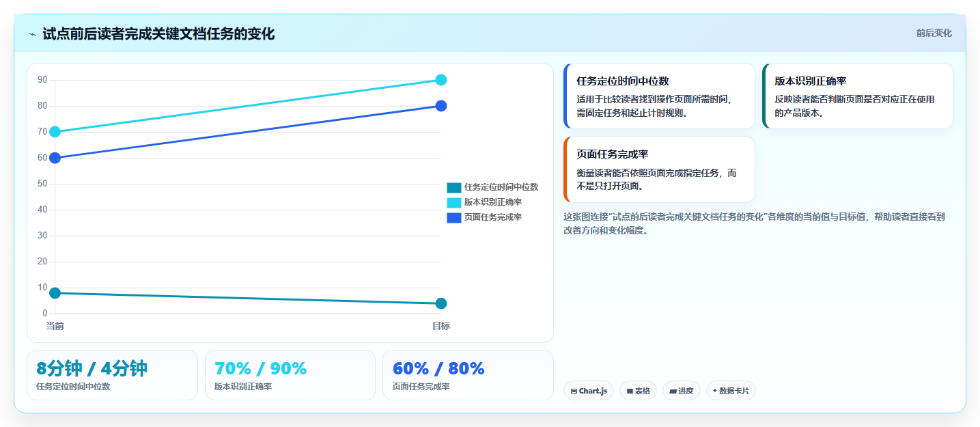Click the 8分钟 / 4分钟 stat value
This screenshot has height=427, width=980.
(92, 369)
